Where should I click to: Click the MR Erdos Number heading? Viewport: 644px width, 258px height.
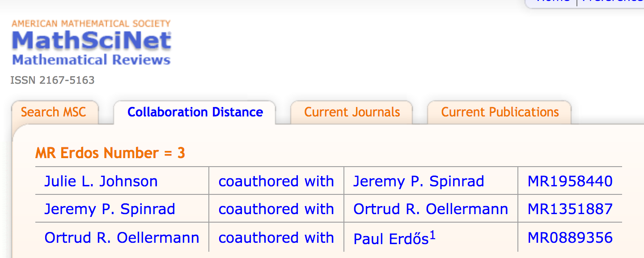[110, 153]
